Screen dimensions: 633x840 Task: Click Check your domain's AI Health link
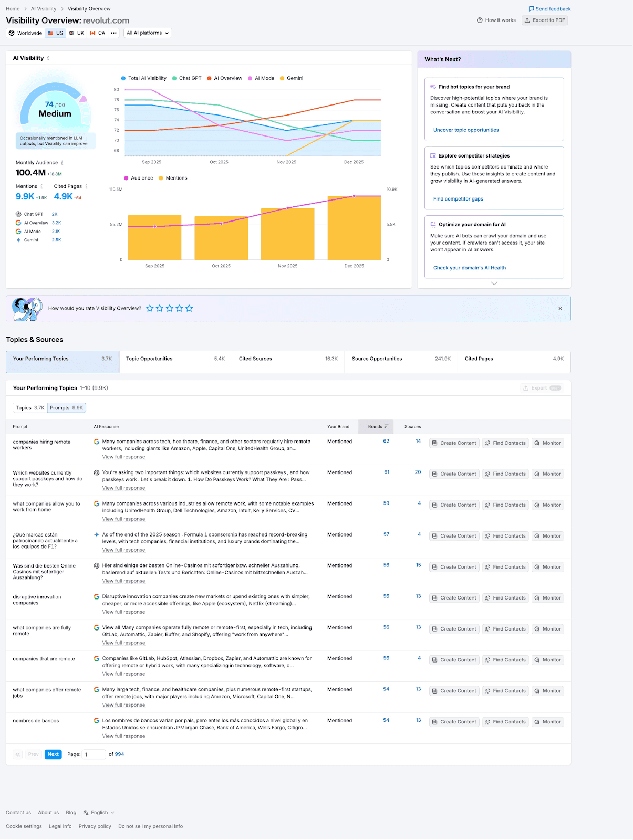470,268
